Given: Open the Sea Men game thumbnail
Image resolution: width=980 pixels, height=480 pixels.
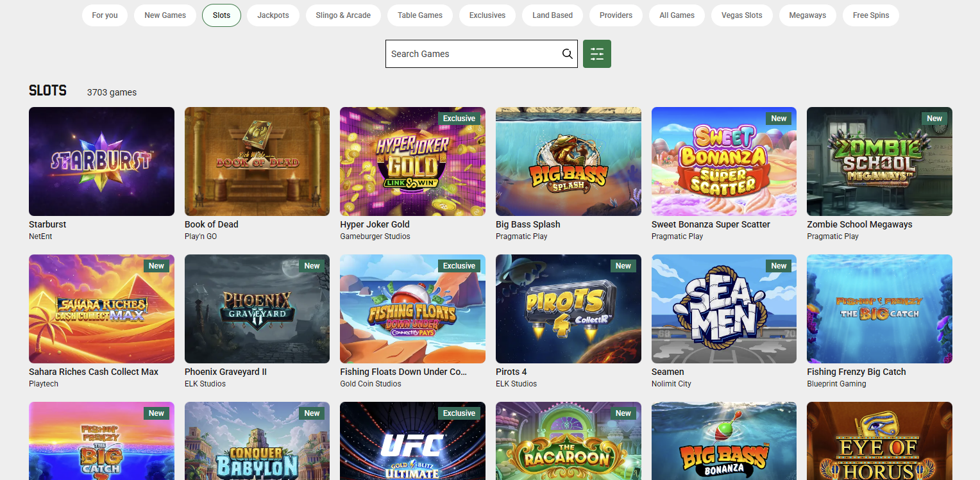Looking at the screenshot, I should point(724,309).
